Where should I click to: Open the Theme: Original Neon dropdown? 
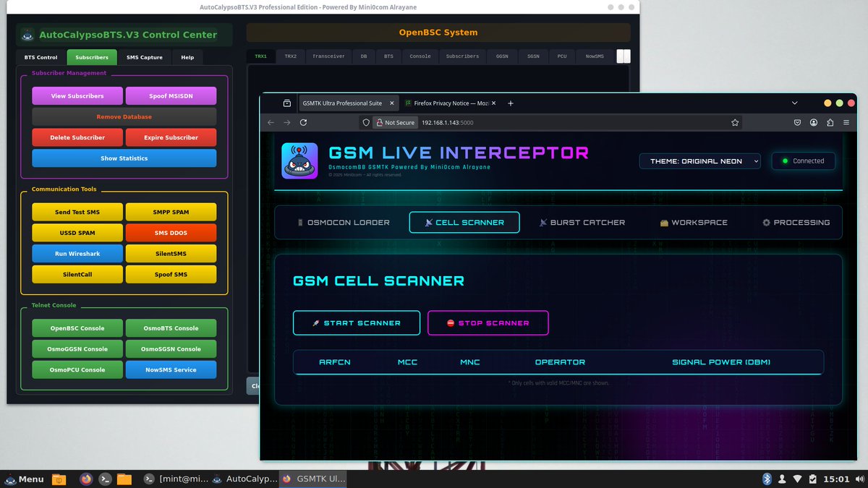[699, 161]
